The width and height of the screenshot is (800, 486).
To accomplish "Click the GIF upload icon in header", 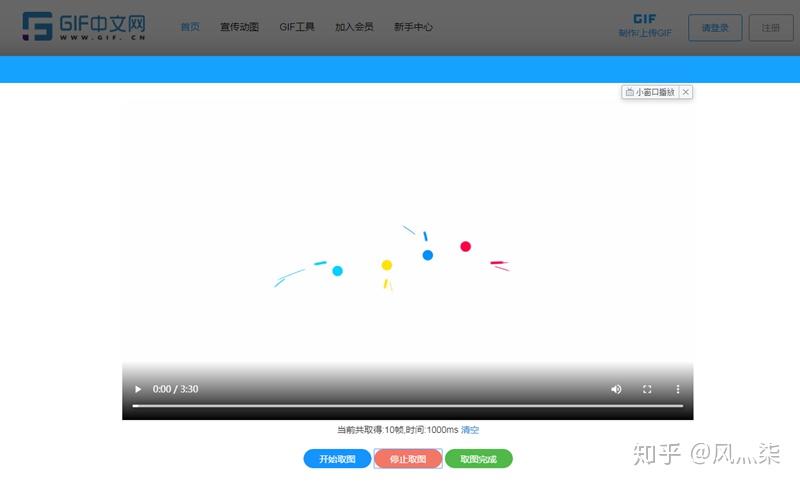I will tap(645, 25).
